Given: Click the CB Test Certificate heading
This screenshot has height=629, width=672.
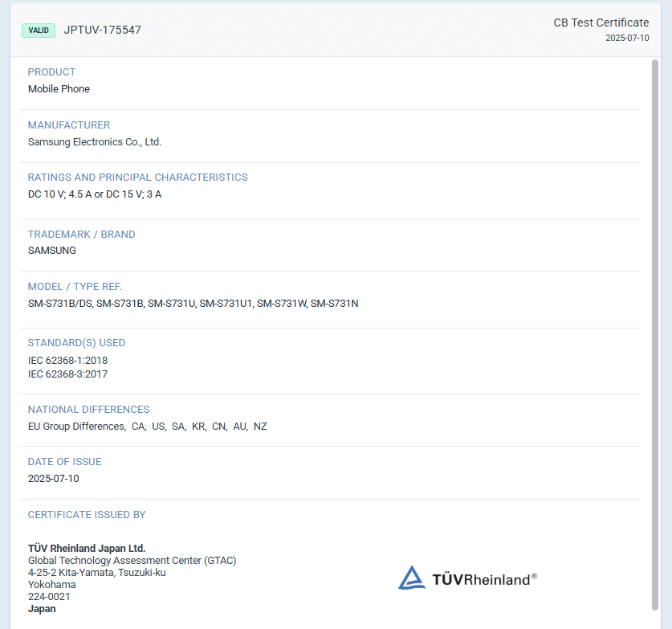Looking at the screenshot, I should tap(601, 22).
